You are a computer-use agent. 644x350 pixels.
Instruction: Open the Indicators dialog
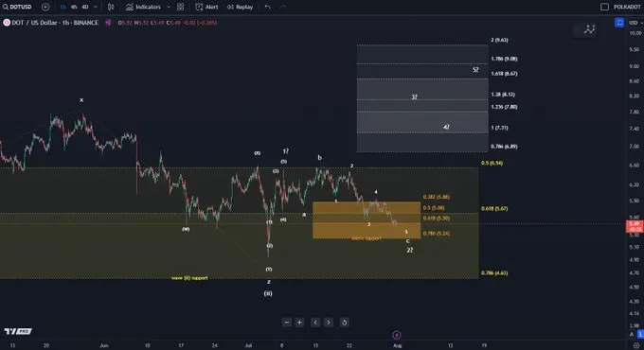click(x=143, y=7)
